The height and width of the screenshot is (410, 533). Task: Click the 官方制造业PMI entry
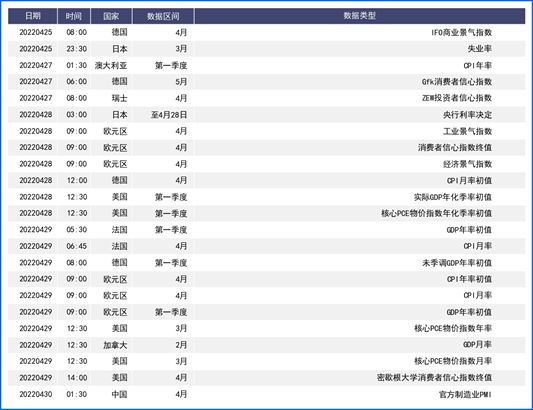[x=465, y=394]
